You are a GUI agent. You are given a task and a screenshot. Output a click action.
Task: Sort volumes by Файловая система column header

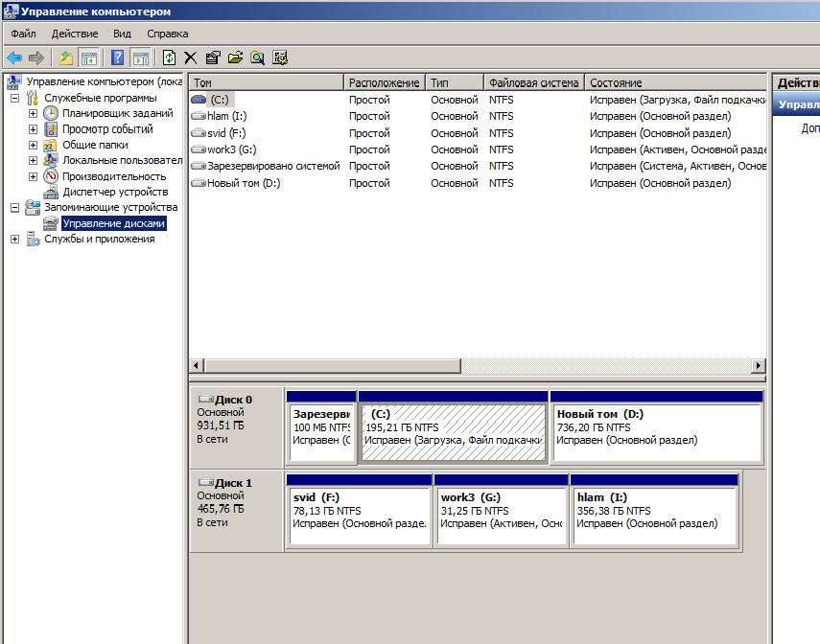pos(533,83)
